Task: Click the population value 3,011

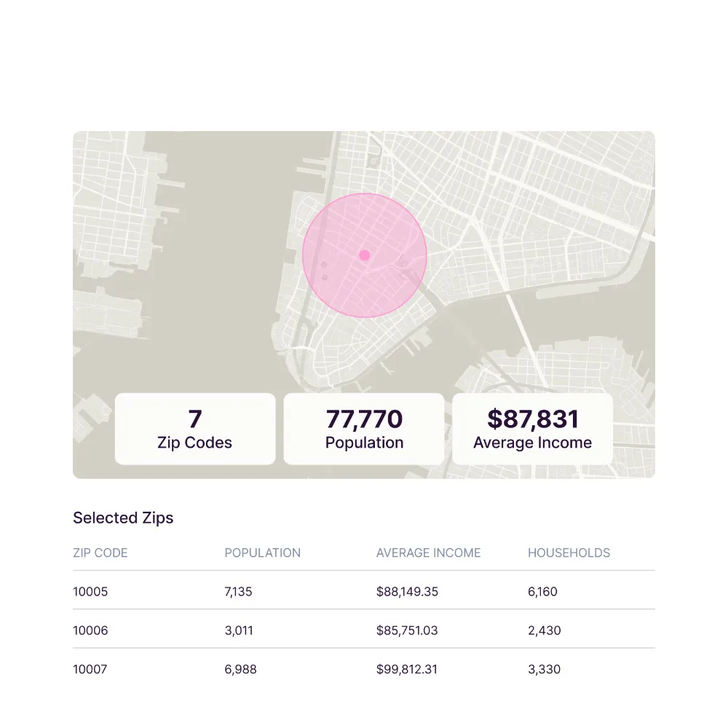Action: (239, 630)
